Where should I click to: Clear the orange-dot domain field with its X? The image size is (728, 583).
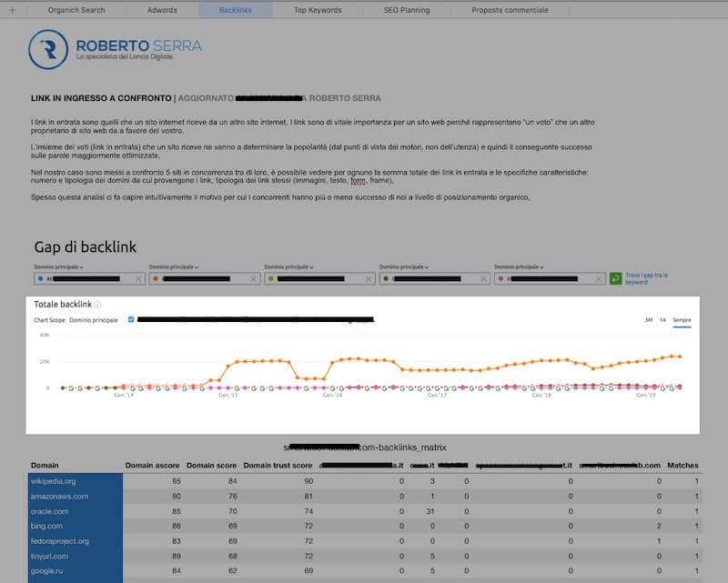click(253, 278)
